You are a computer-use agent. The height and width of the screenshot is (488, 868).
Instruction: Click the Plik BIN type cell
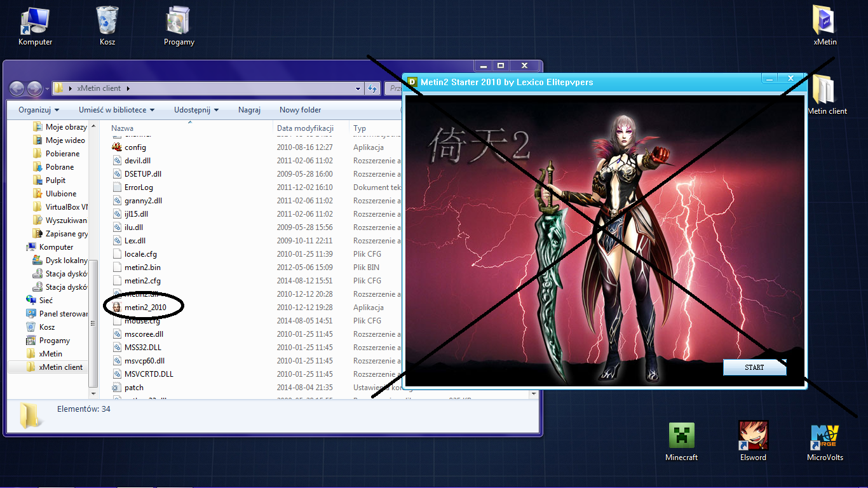point(367,268)
